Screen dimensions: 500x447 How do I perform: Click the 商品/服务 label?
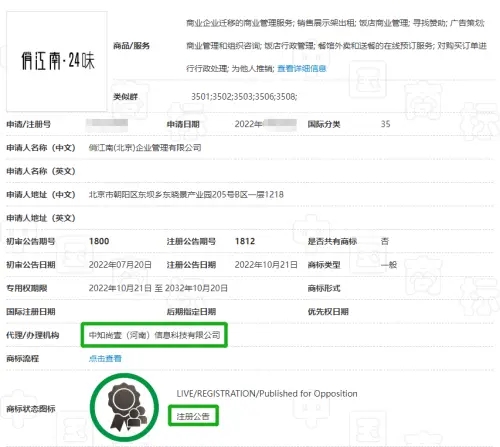click(x=132, y=46)
